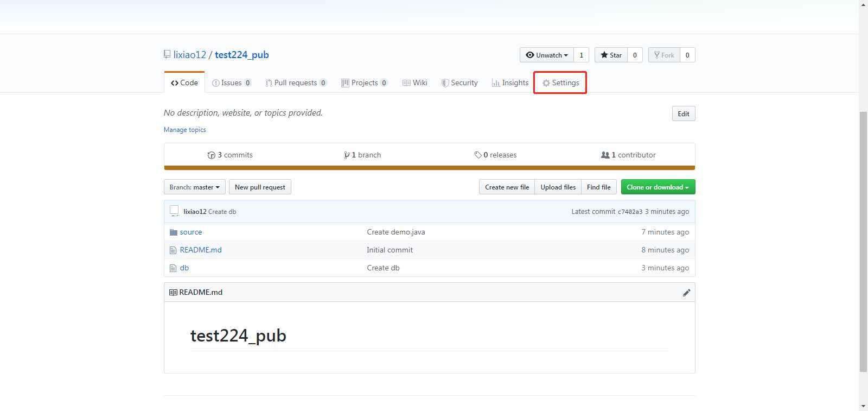
Task: Click the Find file button
Action: 599,187
